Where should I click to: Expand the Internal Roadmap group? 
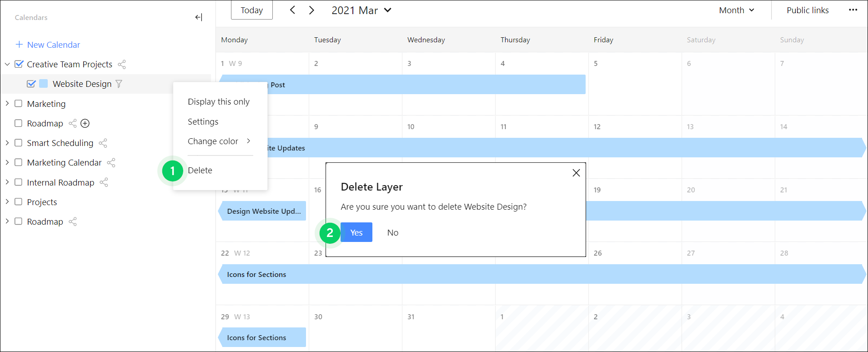pyautogui.click(x=7, y=182)
